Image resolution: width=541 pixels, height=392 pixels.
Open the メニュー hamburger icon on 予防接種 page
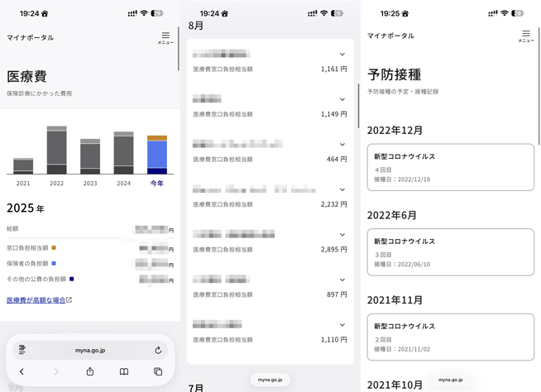[x=525, y=36]
